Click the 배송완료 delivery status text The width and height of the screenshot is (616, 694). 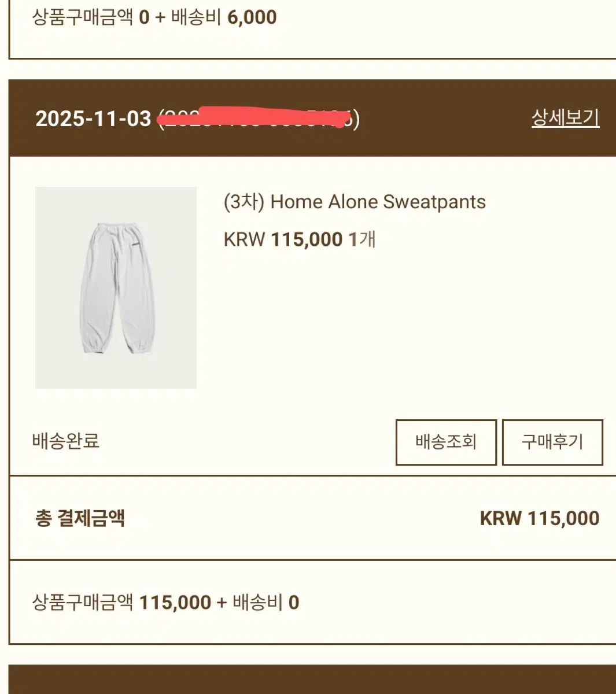(x=66, y=441)
